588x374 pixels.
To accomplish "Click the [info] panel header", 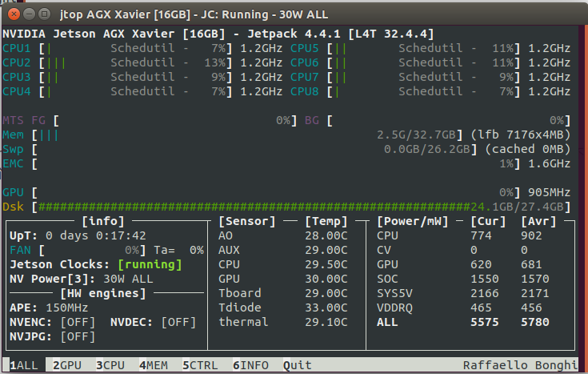I will click(103, 221).
